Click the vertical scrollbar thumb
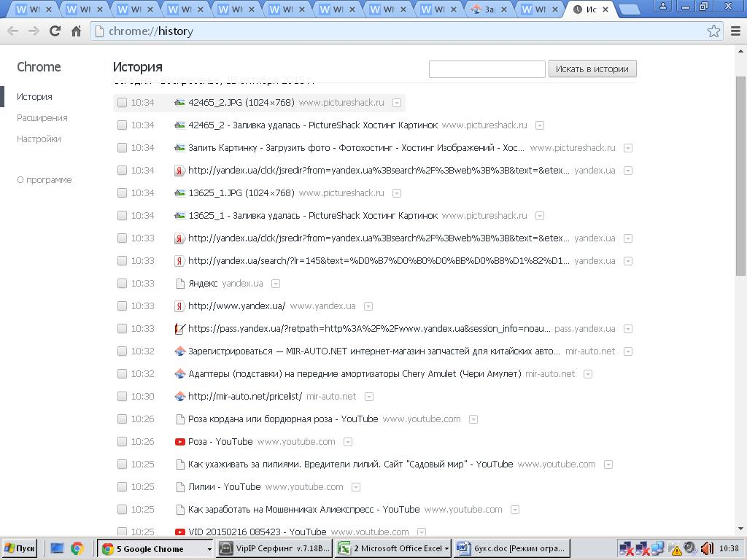747x560 pixels. pos(740,176)
